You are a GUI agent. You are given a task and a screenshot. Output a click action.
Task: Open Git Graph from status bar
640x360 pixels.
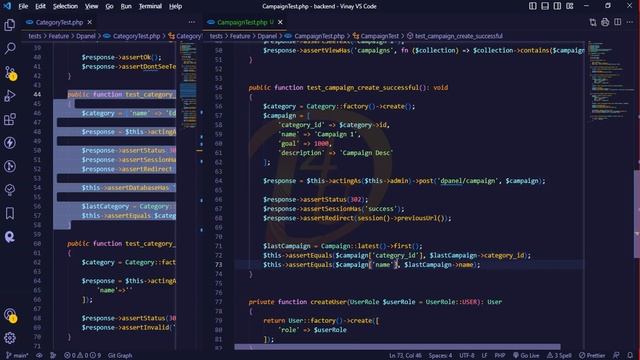[120, 356]
